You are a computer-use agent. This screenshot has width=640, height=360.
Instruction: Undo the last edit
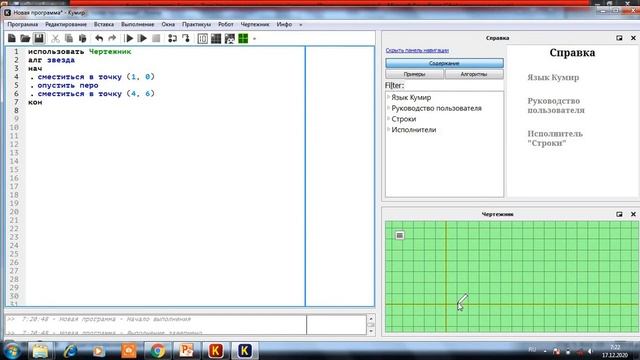(x=99, y=39)
